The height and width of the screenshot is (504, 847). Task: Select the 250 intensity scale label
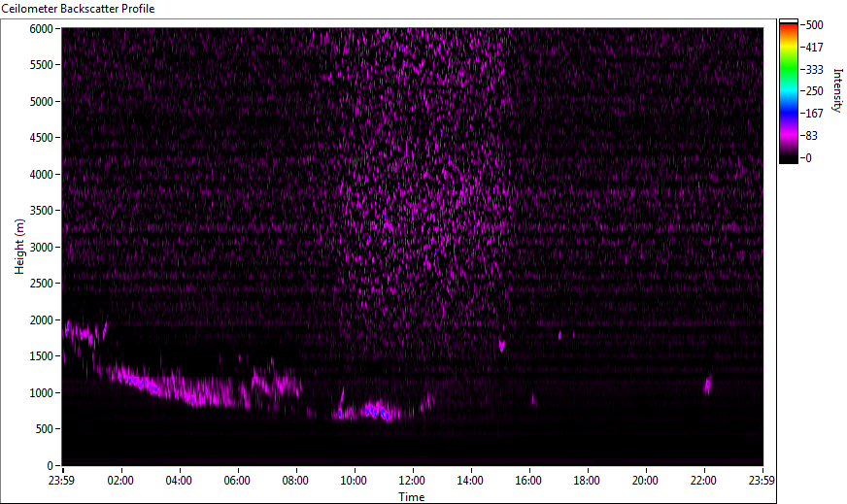tap(814, 91)
